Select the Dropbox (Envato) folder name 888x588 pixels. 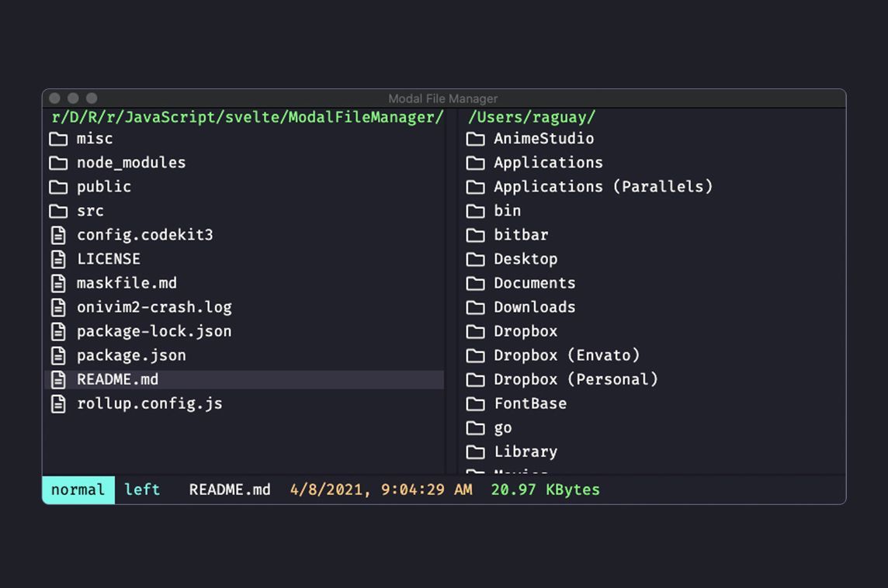pyautogui.click(x=567, y=355)
